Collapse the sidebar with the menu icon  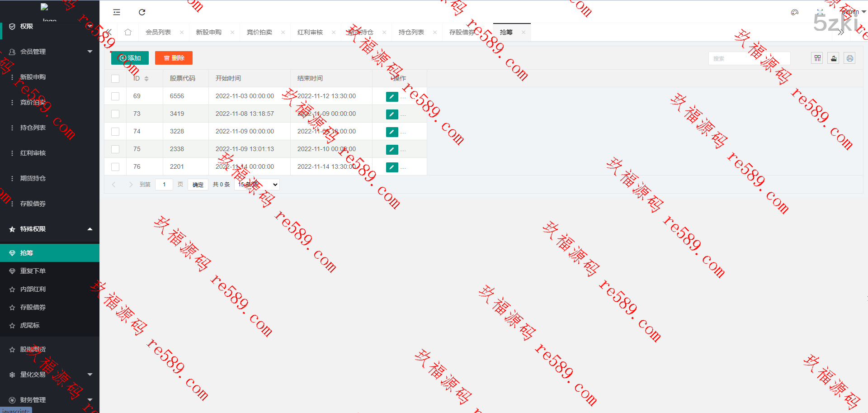pyautogui.click(x=117, y=12)
